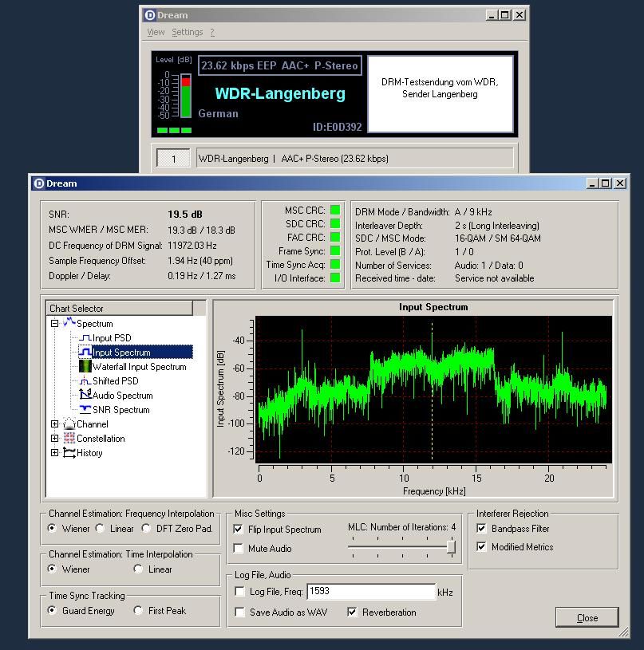Select First Peak time sync tracking
The image size is (644, 650).
click(139, 610)
